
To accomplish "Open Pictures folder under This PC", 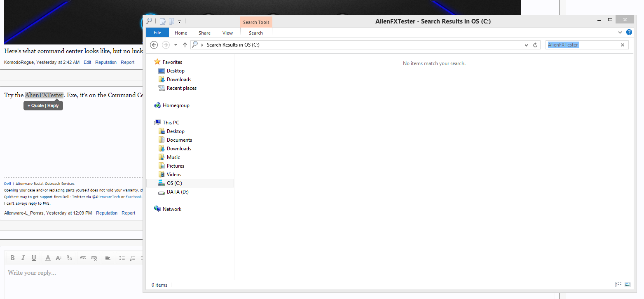I will click(x=176, y=166).
